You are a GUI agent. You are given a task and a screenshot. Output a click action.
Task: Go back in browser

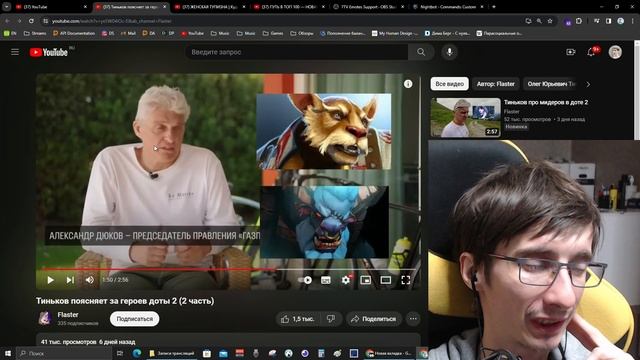(x=7, y=21)
